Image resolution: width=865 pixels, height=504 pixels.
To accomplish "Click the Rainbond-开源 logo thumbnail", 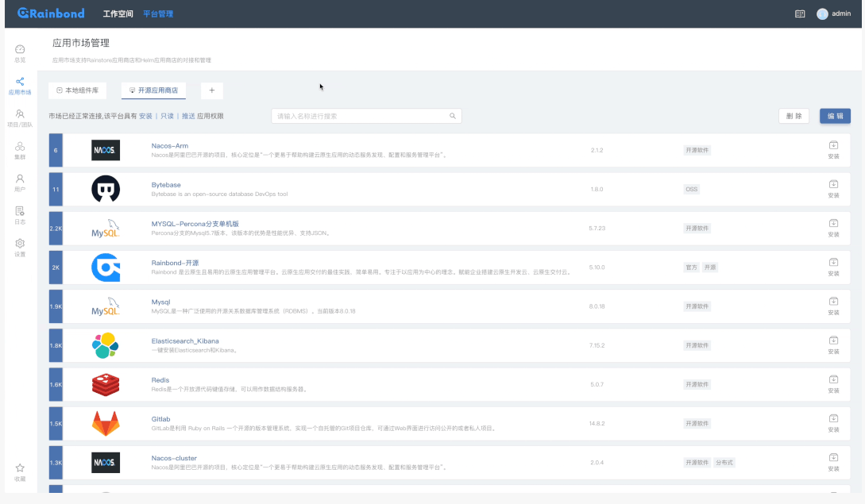I will [106, 267].
